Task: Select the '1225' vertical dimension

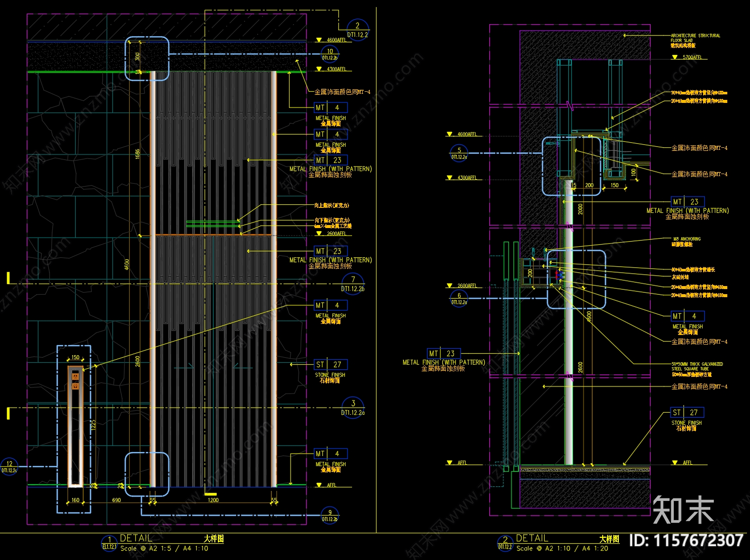Action: (x=93, y=425)
